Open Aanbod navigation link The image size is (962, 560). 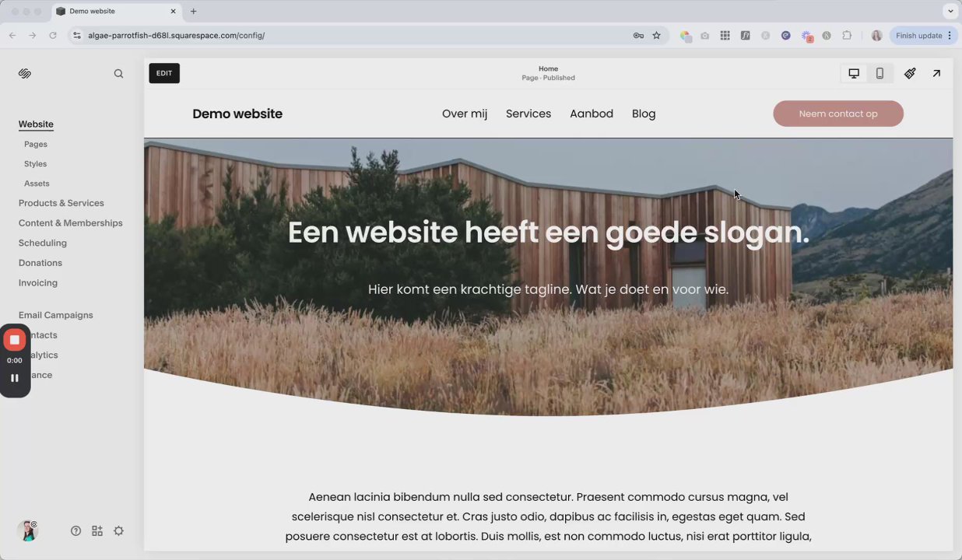tap(592, 114)
